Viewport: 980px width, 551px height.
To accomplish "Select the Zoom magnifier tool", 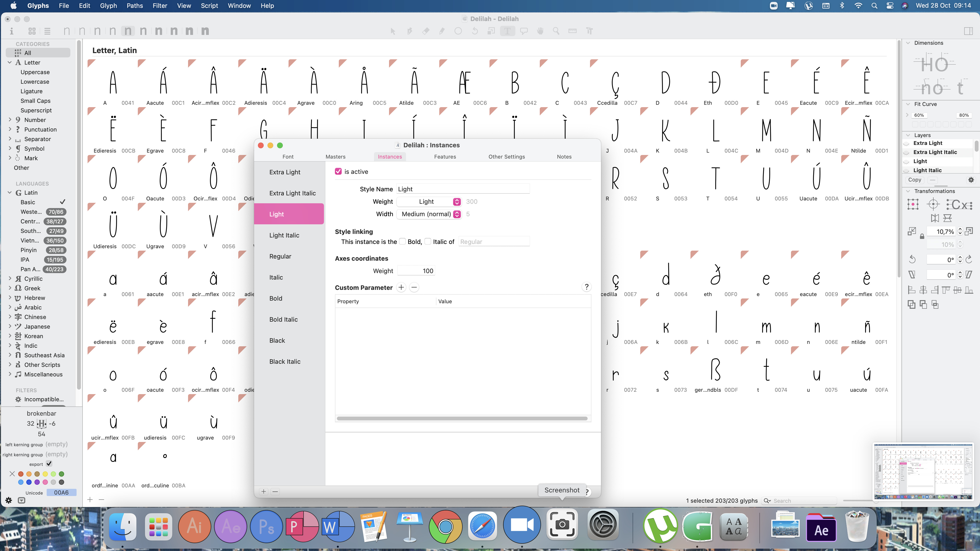I will [x=556, y=31].
